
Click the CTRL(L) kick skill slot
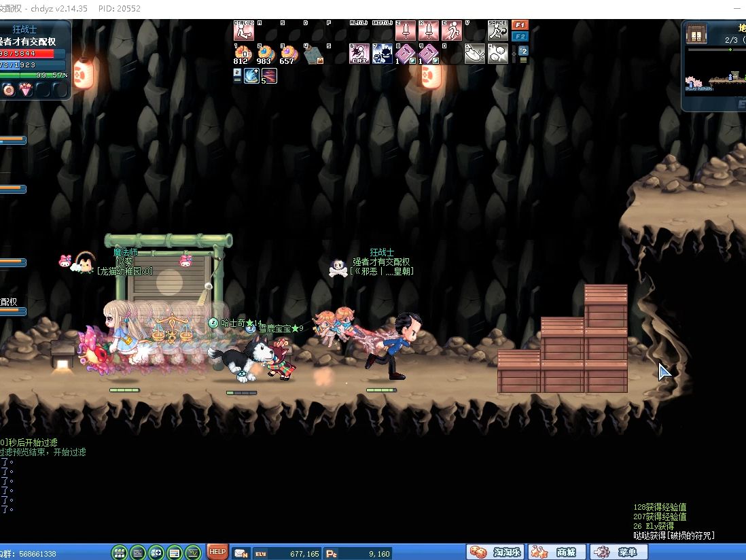click(x=244, y=31)
